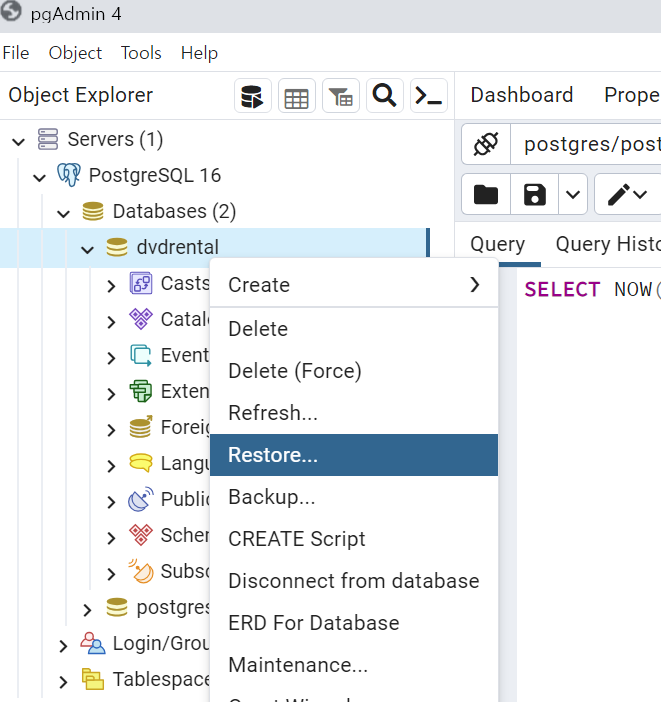The height and width of the screenshot is (702, 661).
Task: Expand the Login/Group Roles node
Action: [63, 646]
